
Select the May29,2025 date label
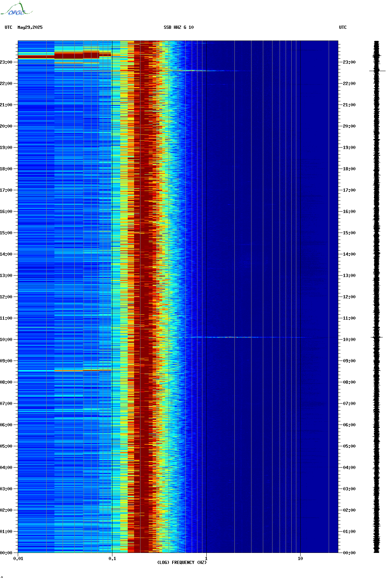(30, 27)
